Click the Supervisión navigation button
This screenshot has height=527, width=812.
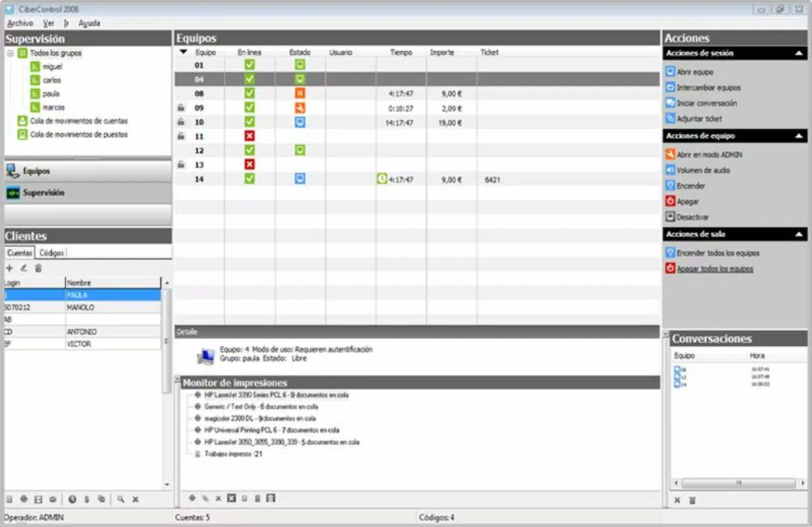point(88,193)
